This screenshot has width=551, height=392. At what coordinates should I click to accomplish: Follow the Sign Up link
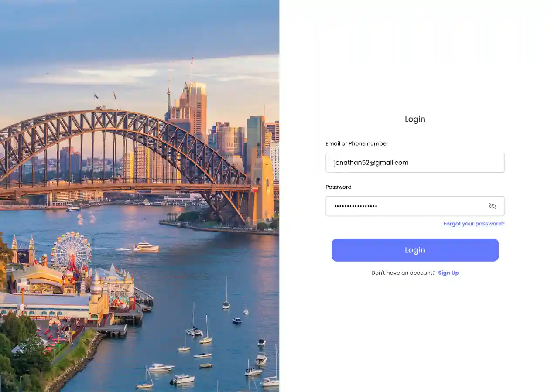pos(448,273)
